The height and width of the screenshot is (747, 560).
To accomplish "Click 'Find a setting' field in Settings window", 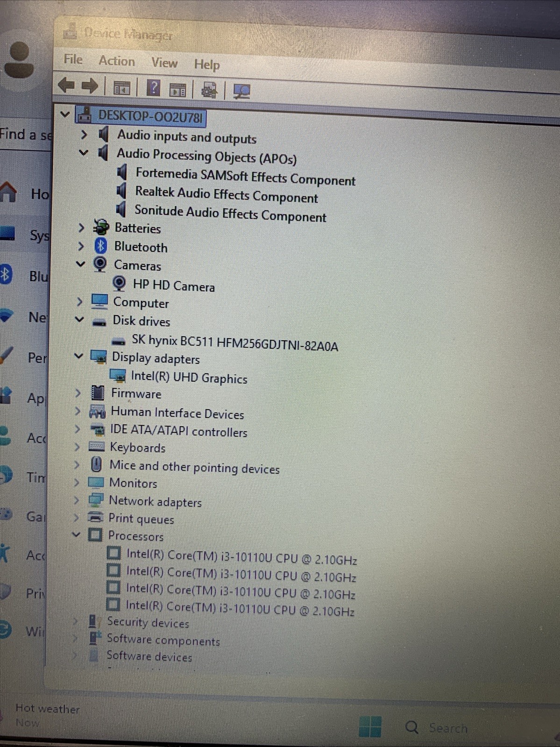I will (26, 135).
